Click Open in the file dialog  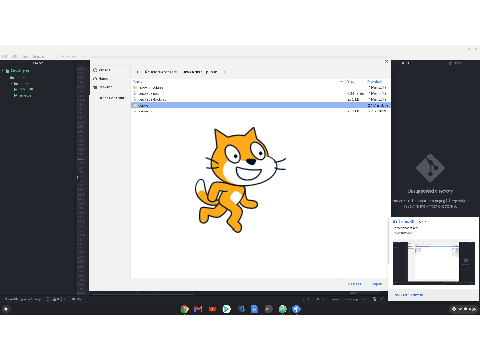pyautogui.click(x=377, y=284)
